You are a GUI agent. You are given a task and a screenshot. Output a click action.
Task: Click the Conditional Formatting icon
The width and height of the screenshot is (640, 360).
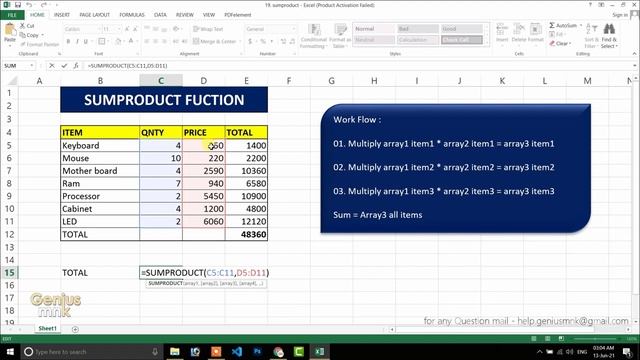(x=314, y=29)
